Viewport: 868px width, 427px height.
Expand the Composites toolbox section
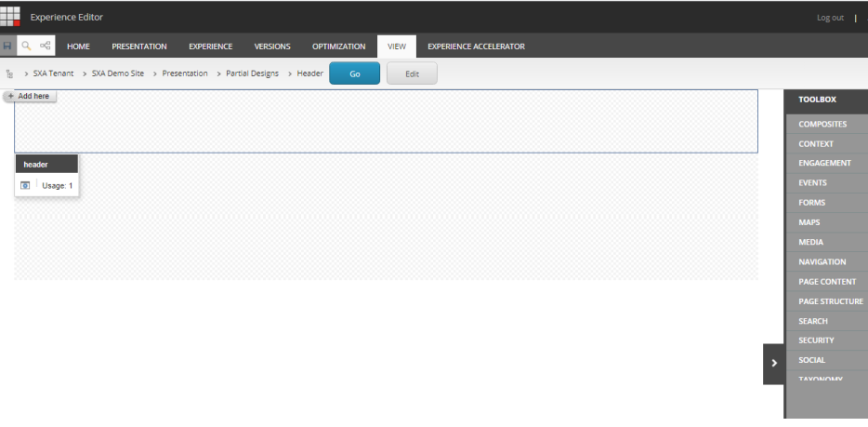point(822,124)
